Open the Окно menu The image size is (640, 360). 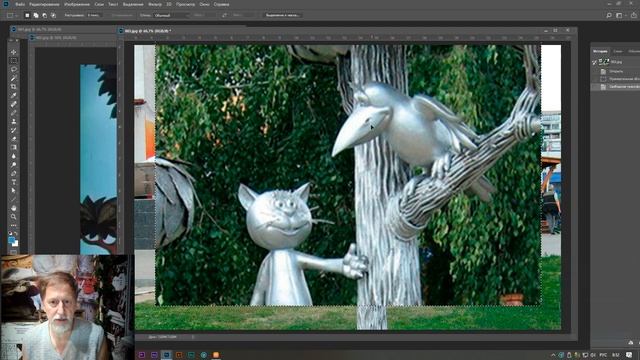[x=204, y=4]
